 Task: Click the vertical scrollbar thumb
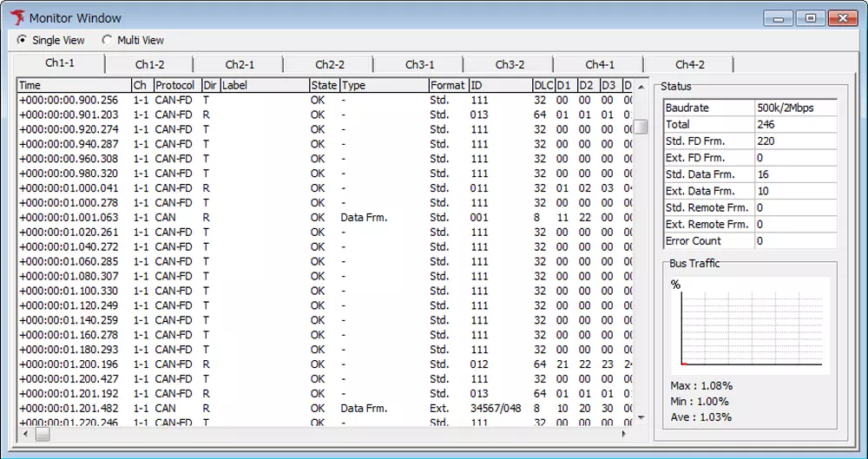click(x=641, y=127)
